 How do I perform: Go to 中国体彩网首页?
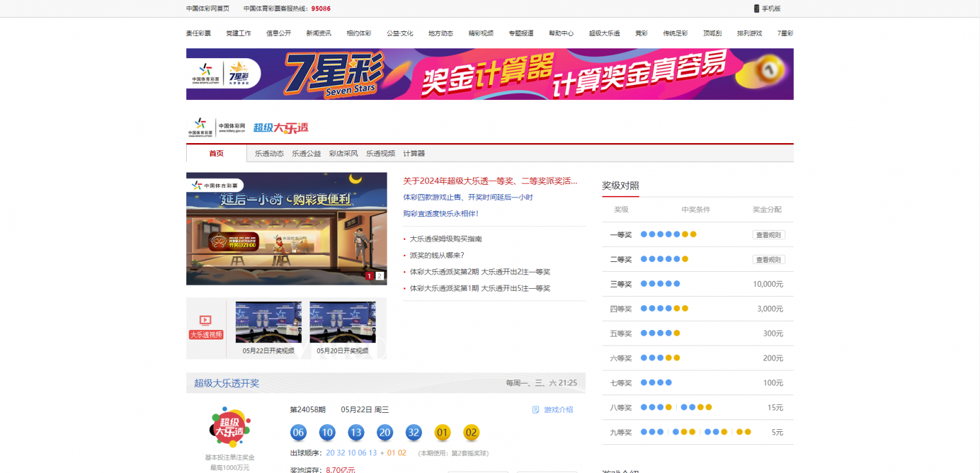click(208, 8)
